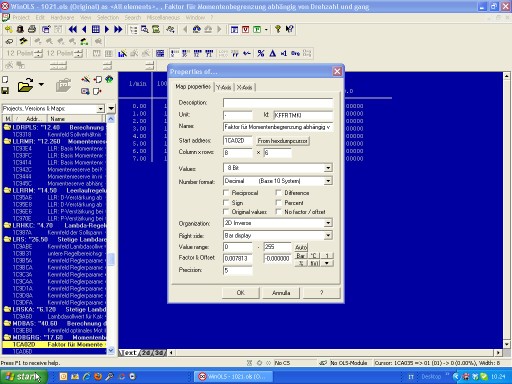The width and height of the screenshot is (512, 384).
Task: Click the tree-view icon in the toolbar
Action: [x=133, y=29]
